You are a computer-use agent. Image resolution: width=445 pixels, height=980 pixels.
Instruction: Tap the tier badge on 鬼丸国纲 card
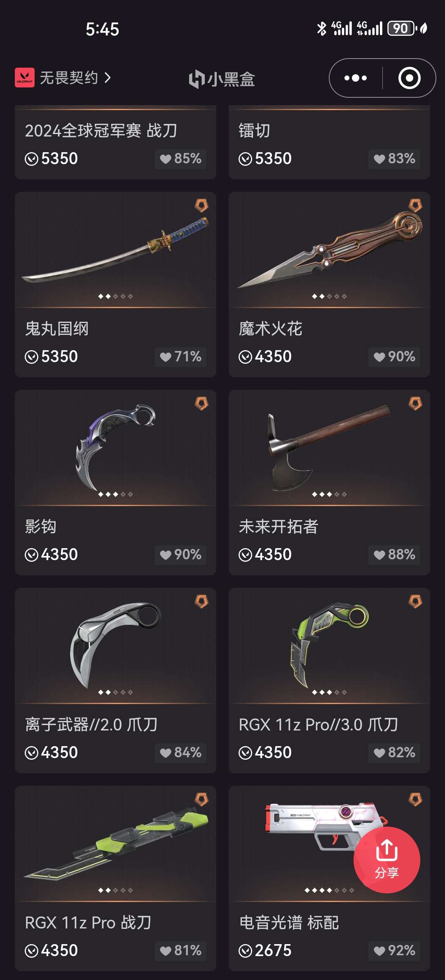201,205
